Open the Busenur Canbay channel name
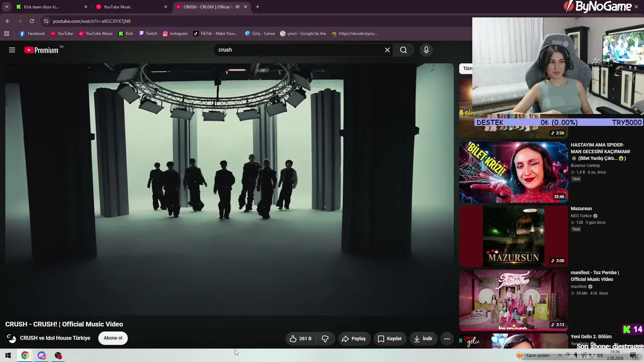This screenshot has width=644, height=362. 585,165
